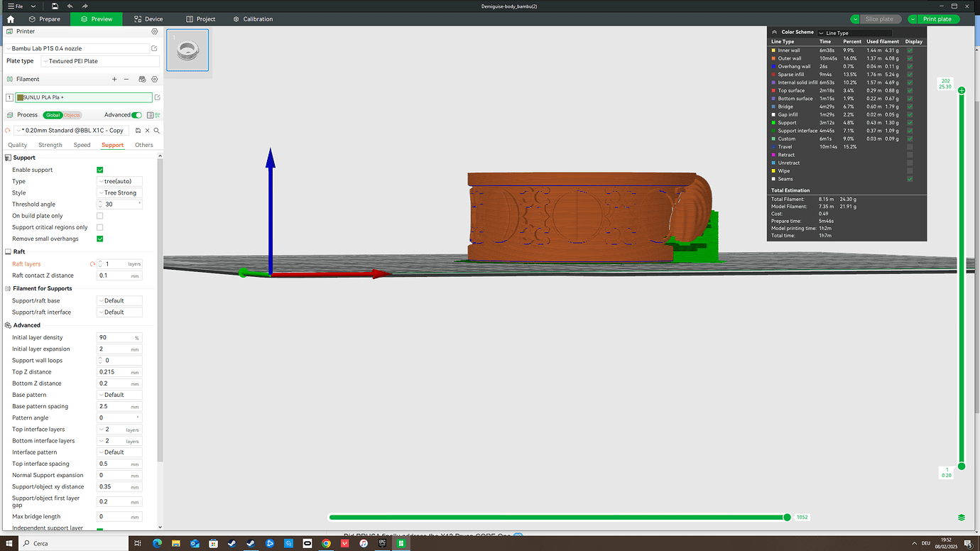The width and height of the screenshot is (980, 551).
Task: Open the support Type dropdown tree(auto)
Action: click(x=119, y=181)
